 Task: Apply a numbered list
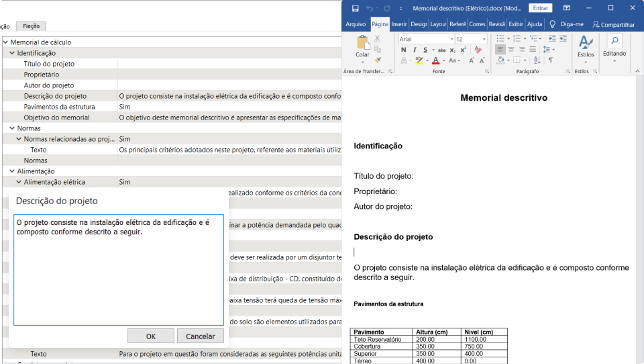(x=517, y=39)
